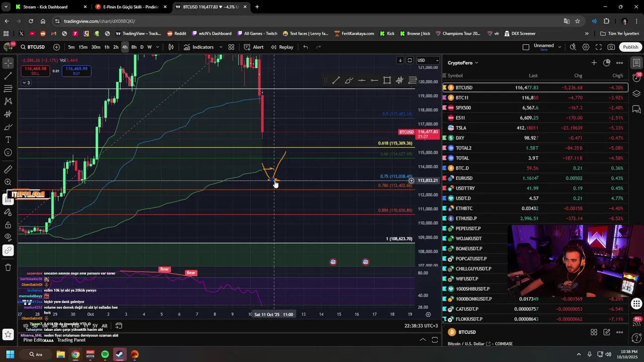Click the red SELL price button
The image size is (644, 362).
[35, 71]
